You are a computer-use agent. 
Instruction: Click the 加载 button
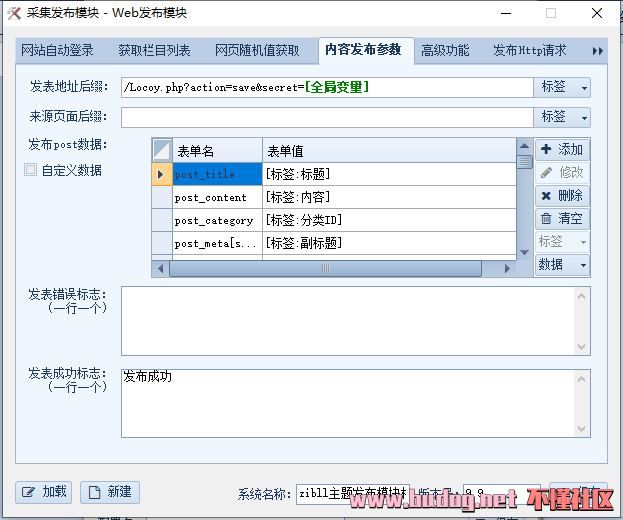click(44, 492)
